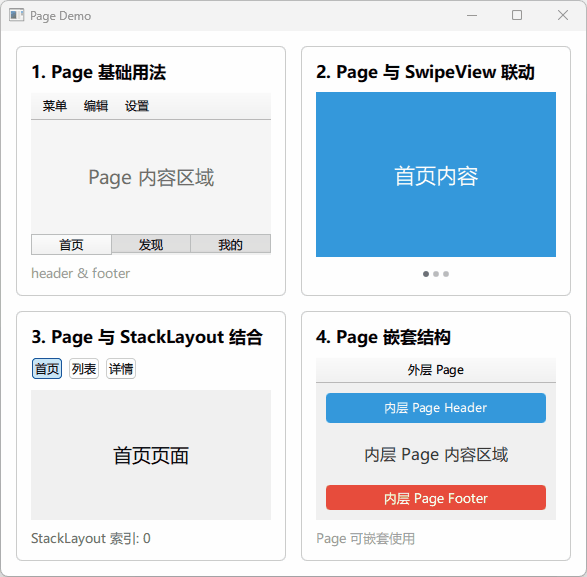Click the 内层 Page Header bar
This screenshot has height=577, width=587.
point(436,408)
